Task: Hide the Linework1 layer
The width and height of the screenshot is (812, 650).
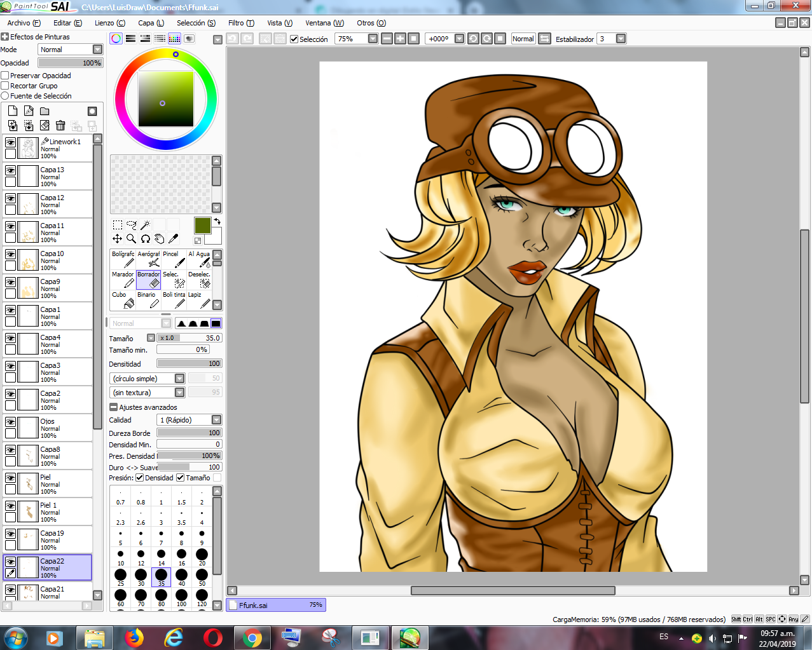Action: coord(11,143)
